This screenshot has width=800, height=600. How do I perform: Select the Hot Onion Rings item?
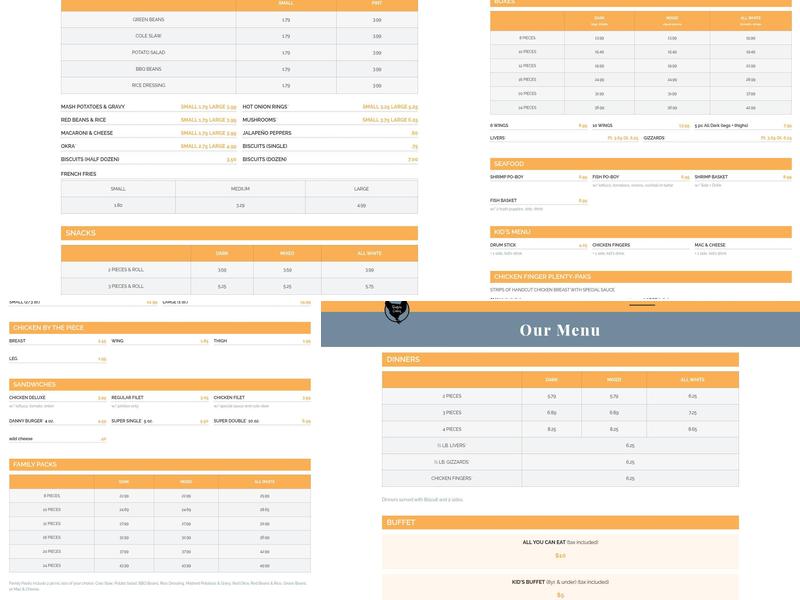[265, 106]
